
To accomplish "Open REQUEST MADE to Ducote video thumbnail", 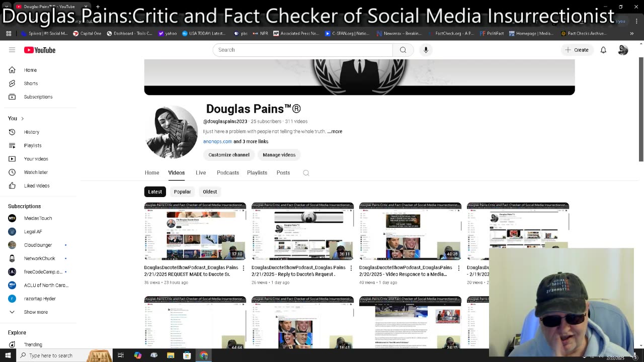I will click(195, 231).
